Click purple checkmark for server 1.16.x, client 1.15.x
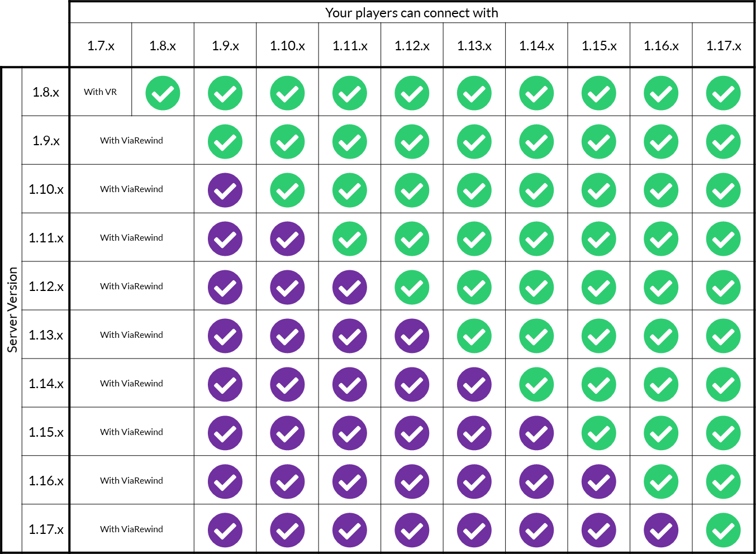Viewport: 756px width, 554px height. click(x=599, y=482)
